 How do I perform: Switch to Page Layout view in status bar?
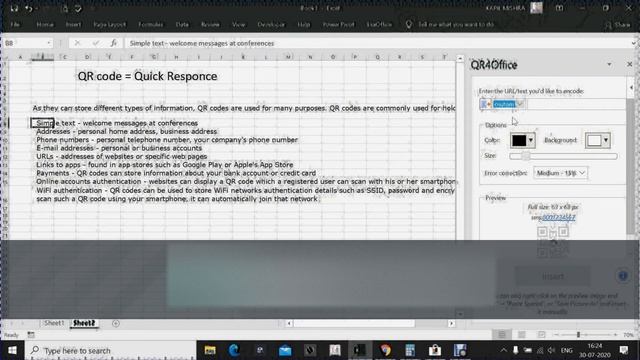pyautogui.click(x=522, y=335)
